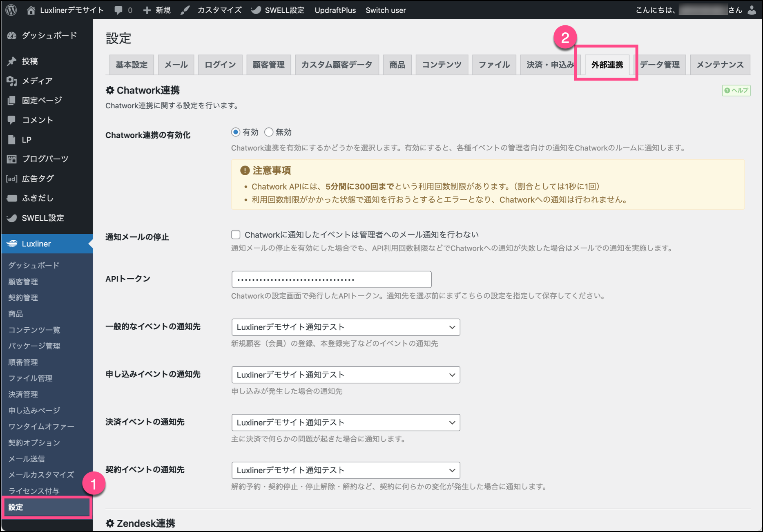Click the WordPress logo icon
Viewport: 763px width, 532px height.
(x=11, y=10)
